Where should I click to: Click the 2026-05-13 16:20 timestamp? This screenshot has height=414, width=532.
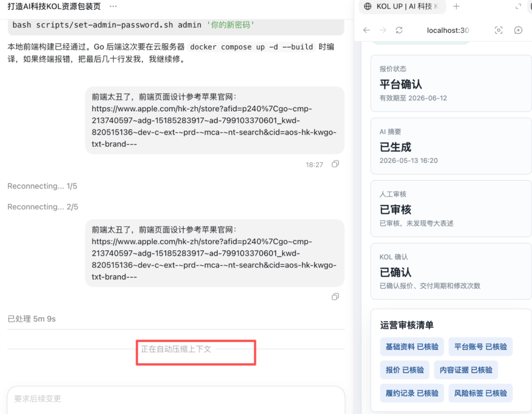click(408, 160)
